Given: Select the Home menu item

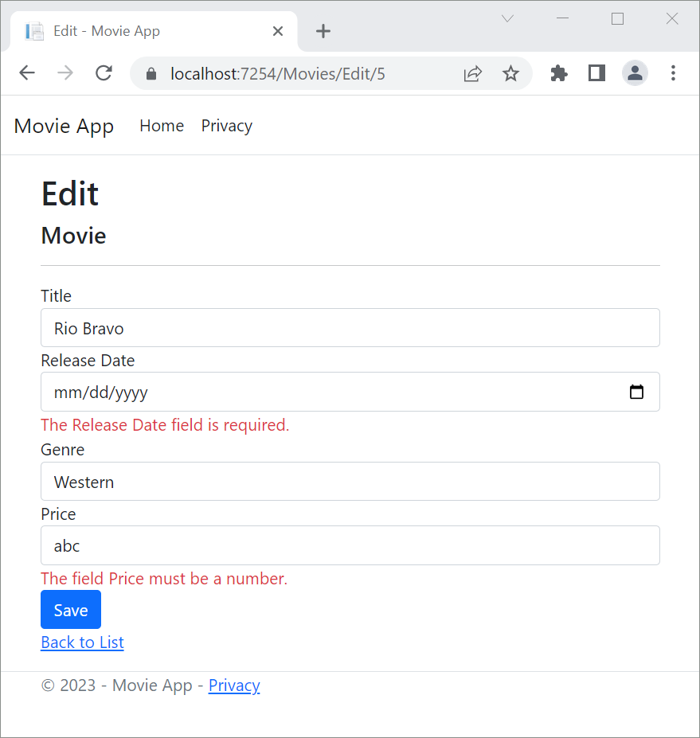Looking at the screenshot, I should click(161, 126).
